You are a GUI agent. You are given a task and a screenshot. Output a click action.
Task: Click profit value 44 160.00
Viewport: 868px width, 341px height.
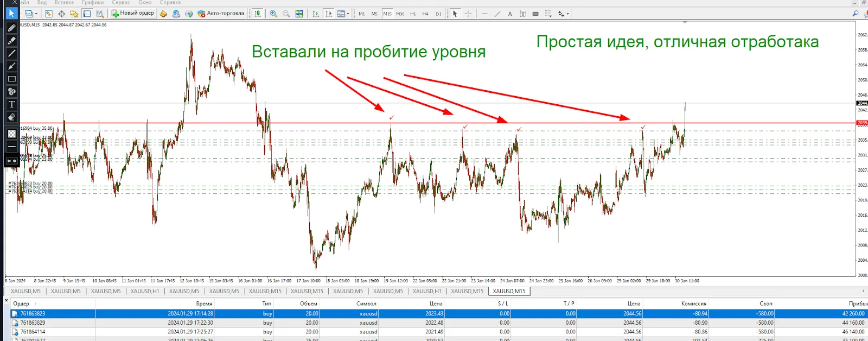click(853, 323)
